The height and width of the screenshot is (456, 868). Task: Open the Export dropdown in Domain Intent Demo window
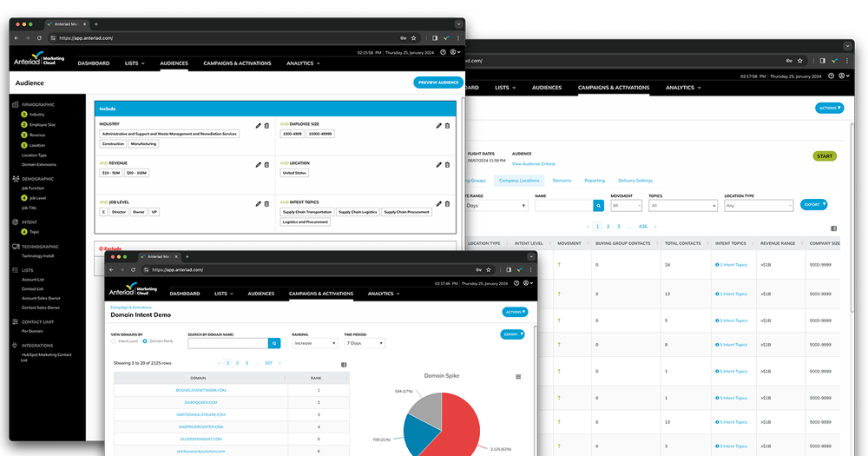click(x=512, y=334)
